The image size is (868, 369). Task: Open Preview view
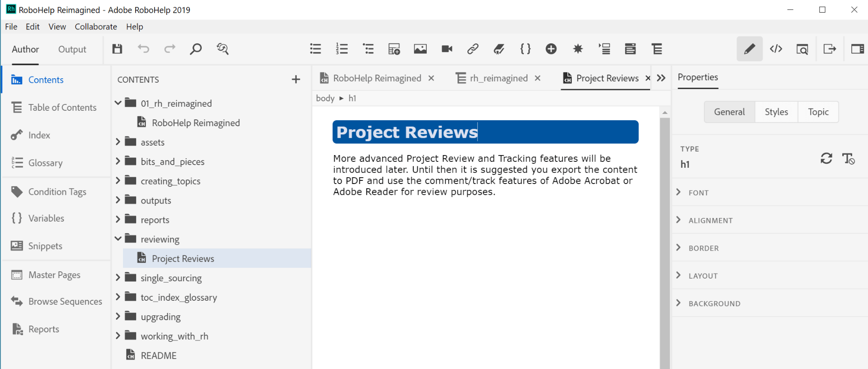coord(802,49)
